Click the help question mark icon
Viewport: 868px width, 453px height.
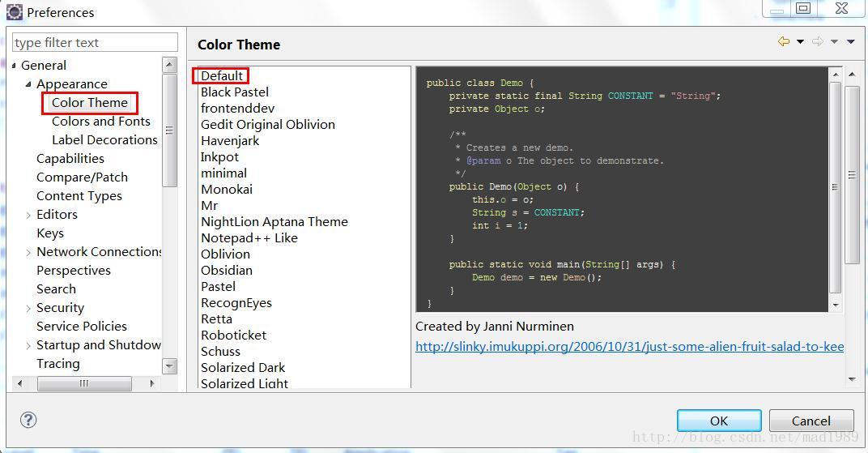28,420
